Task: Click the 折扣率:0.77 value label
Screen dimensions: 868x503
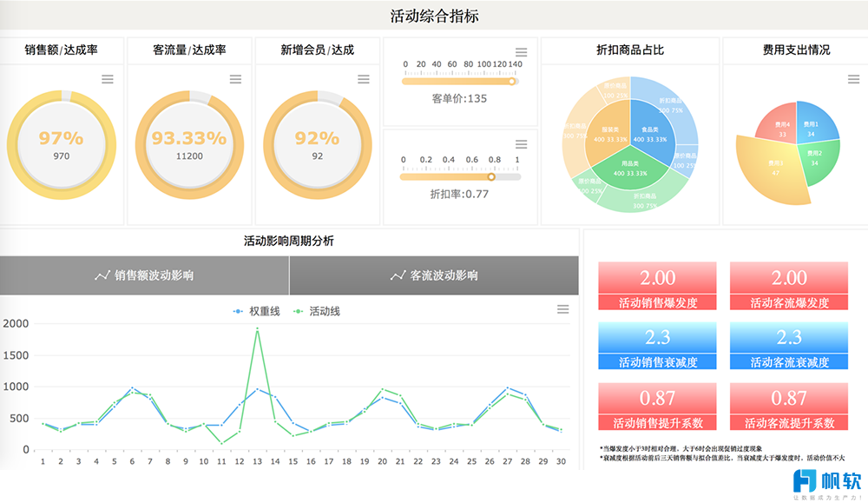Action: pos(459,194)
